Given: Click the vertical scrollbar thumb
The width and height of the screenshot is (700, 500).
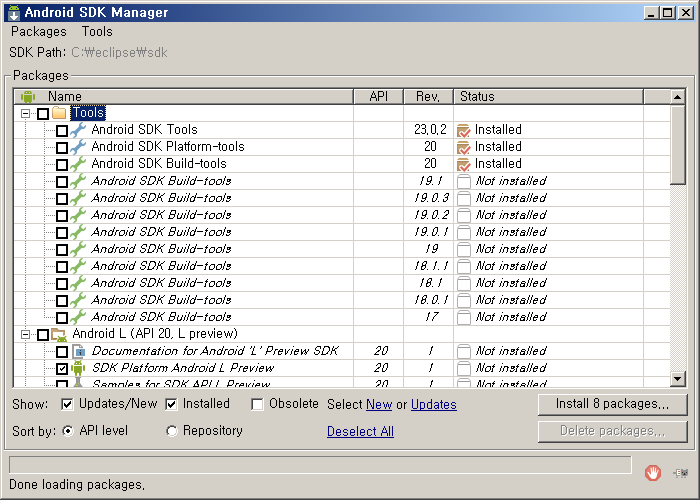Looking at the screenshot, I should click(x=678, y=144).
